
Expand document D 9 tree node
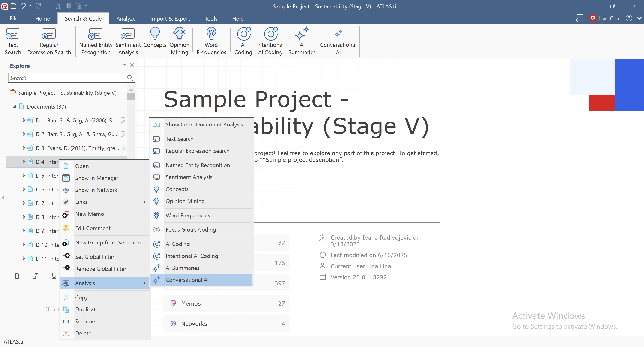24,231
